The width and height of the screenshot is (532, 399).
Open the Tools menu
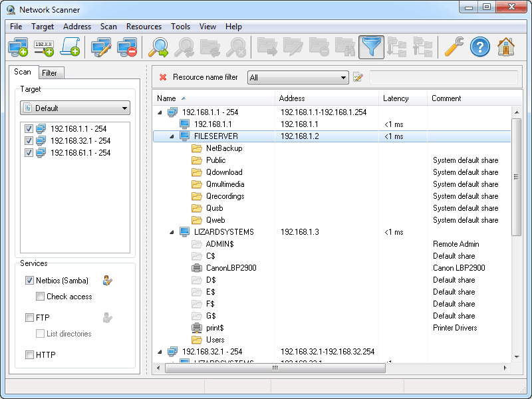(180, 27)
